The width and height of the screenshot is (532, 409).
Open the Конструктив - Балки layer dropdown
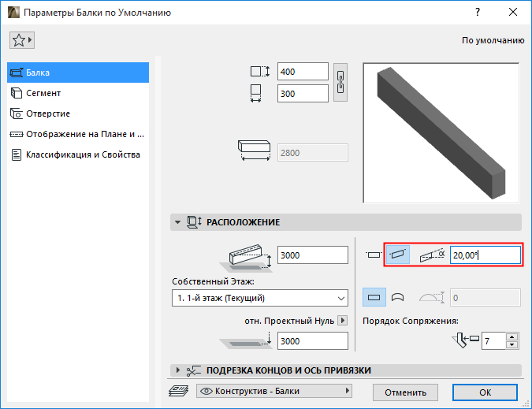point(274,391)
